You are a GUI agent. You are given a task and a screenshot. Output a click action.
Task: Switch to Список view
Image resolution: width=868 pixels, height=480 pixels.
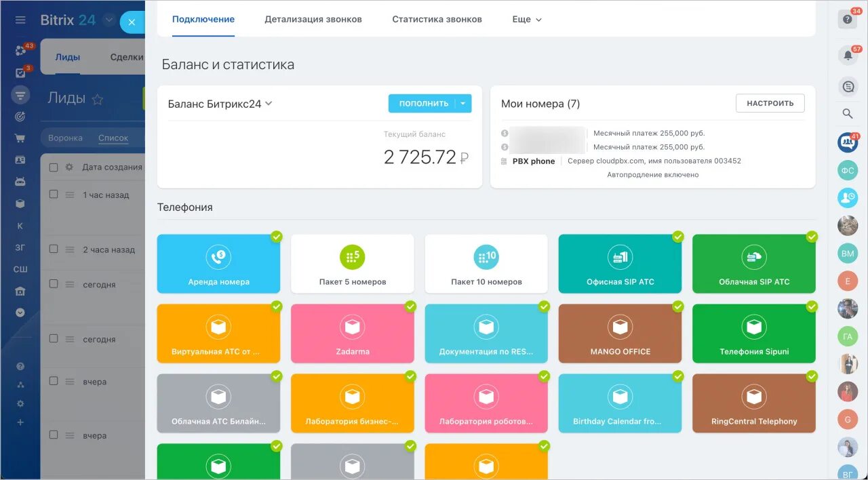tap(113, 138)
